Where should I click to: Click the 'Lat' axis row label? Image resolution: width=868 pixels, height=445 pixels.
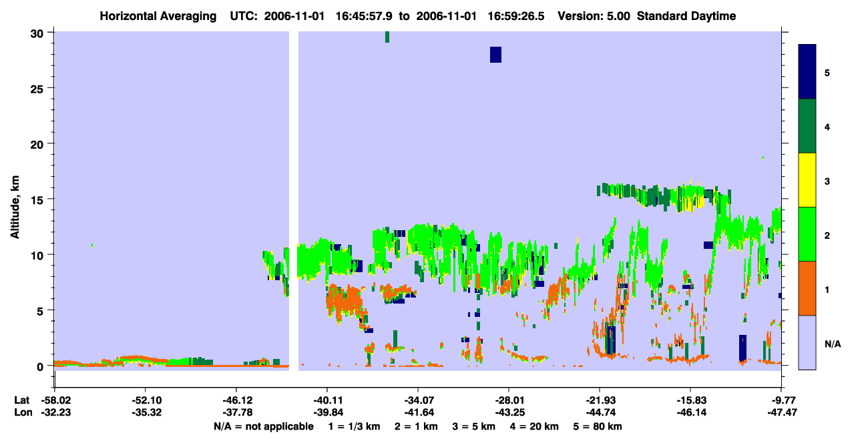pos(21,400)
